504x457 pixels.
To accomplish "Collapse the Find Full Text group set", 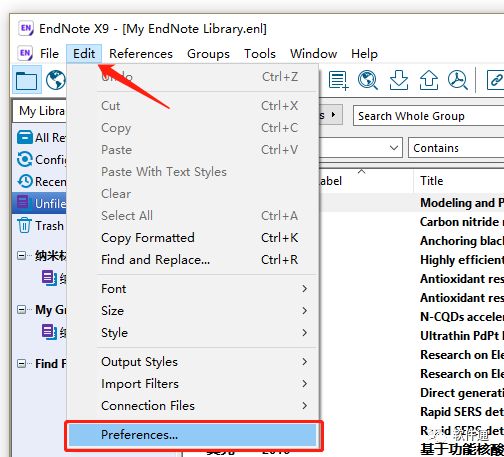I will pos(21,363).
